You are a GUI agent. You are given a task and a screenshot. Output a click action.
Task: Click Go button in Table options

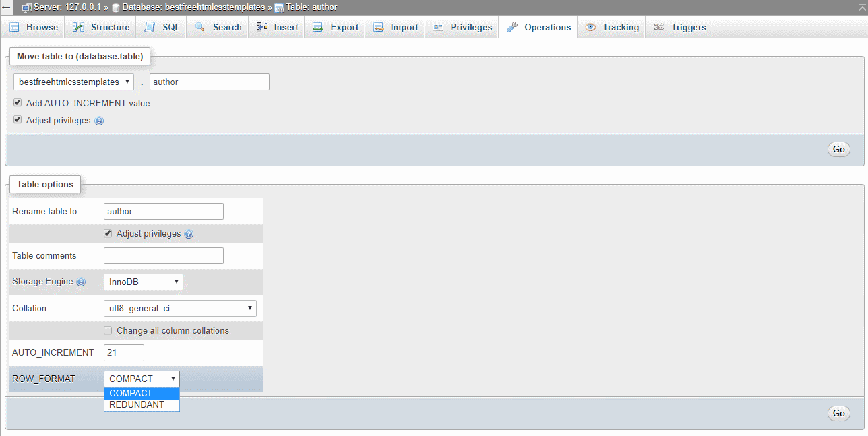tap(838, 413)
